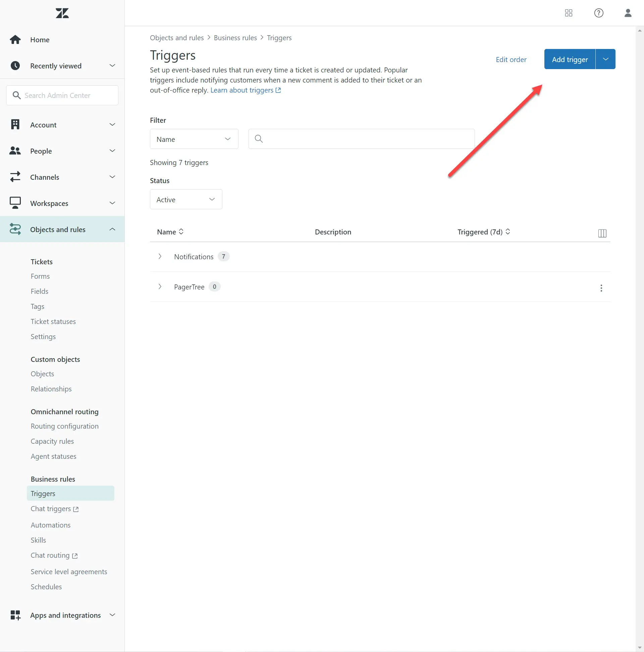Open Service level agreements menu item

pyautogui.click(x=69, y=572)
